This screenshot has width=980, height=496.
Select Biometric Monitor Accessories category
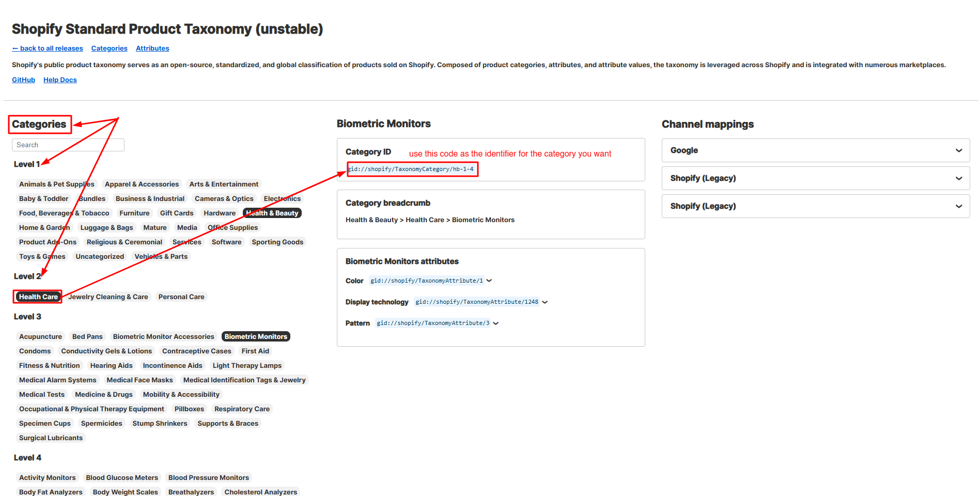(x=163, y=336)
